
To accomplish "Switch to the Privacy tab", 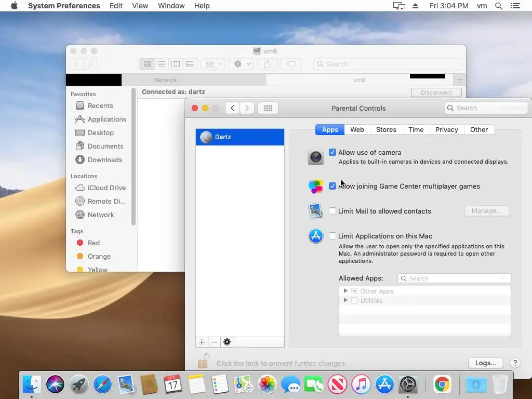I will click(x=446, y=129).
